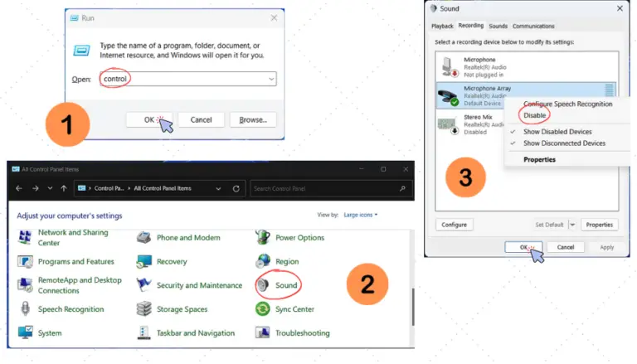Go back in Control Panel window

coord(19,188)
